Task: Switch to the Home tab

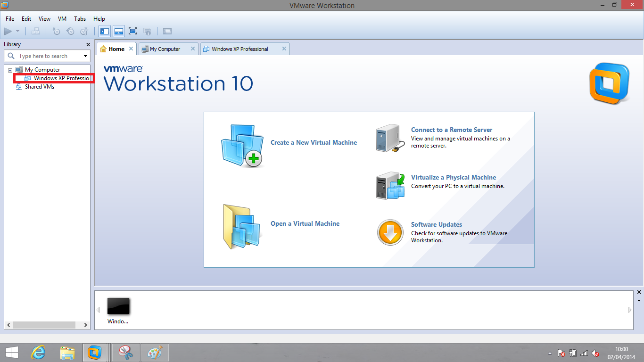Action: pyautogui.click(x=116, y=49)
